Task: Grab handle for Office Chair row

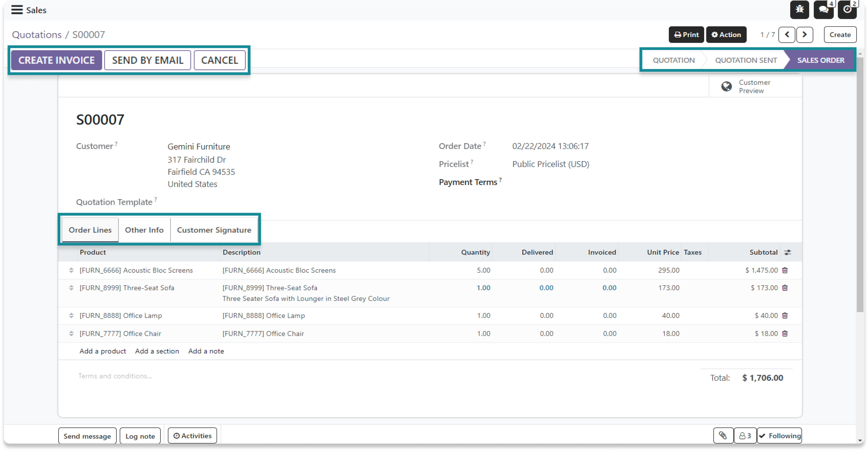Action: (x=71, y=333)
